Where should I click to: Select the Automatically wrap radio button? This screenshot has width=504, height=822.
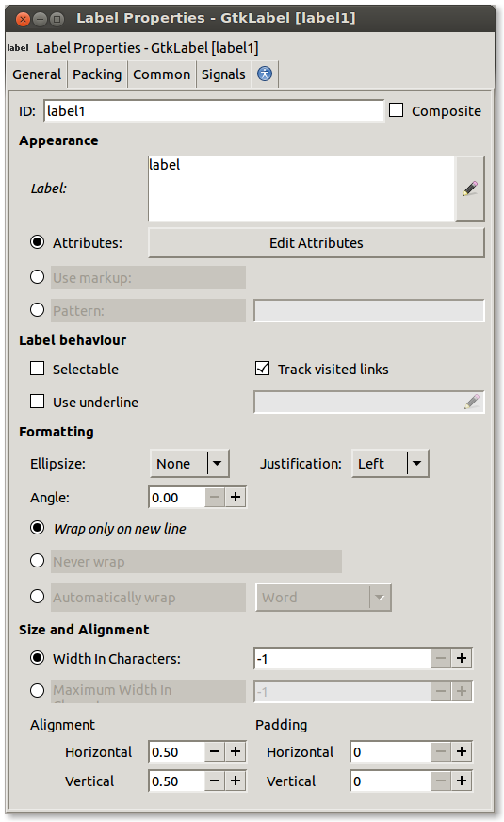(x=37, y=597)
